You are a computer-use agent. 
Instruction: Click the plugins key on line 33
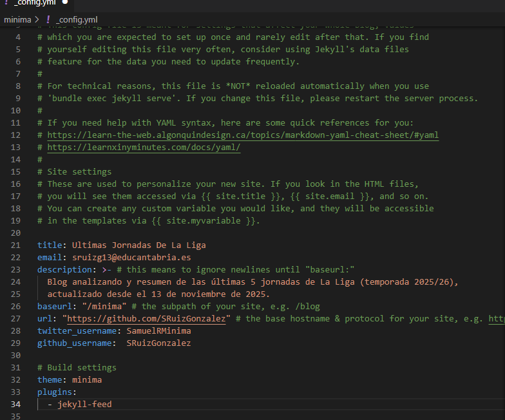click(x=56, y=392)
